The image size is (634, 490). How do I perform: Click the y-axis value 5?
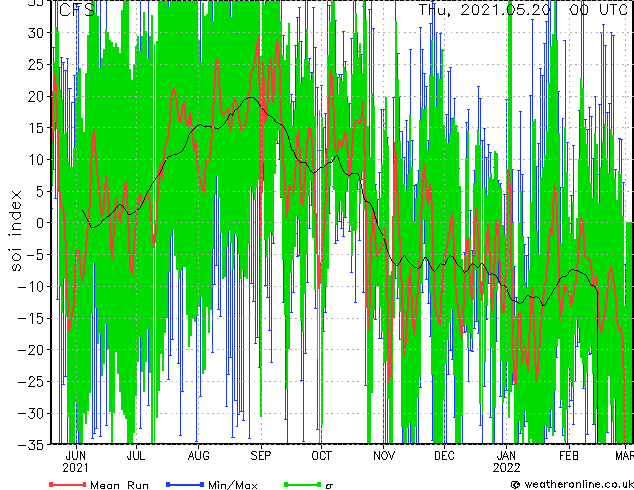point(41,191)
